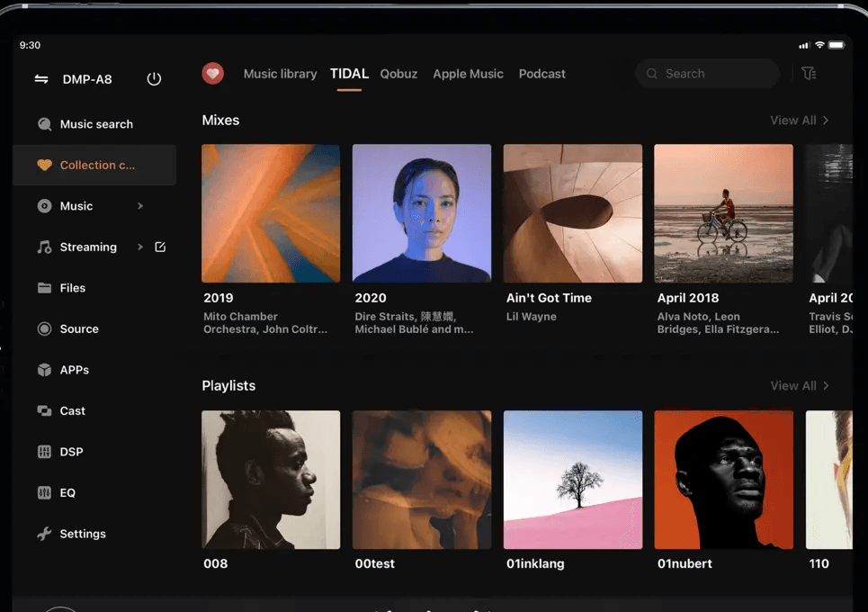Click the Source circle icon
This screenshot has width=868, height=612.
pos(44,329)
